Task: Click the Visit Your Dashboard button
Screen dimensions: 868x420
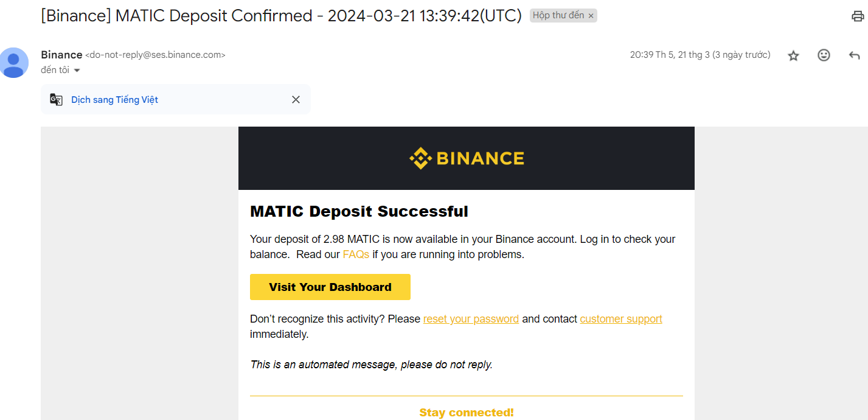Action: pyautogui.click(x=330, y=287)
